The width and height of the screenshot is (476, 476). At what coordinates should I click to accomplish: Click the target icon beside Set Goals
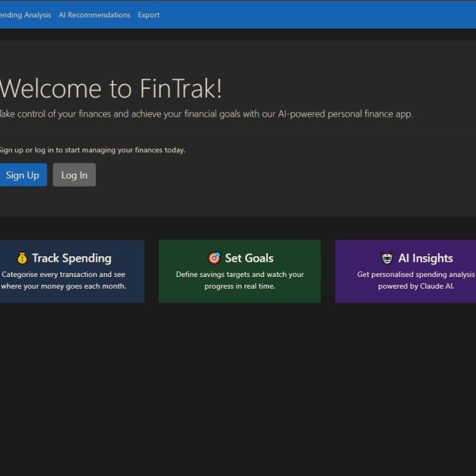tap(214, 258)
